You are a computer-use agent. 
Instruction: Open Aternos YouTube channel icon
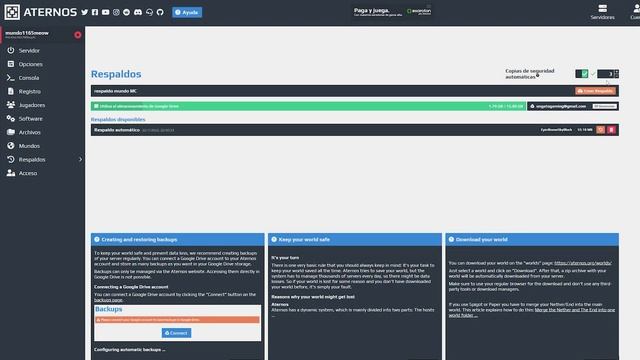(106, 12)
